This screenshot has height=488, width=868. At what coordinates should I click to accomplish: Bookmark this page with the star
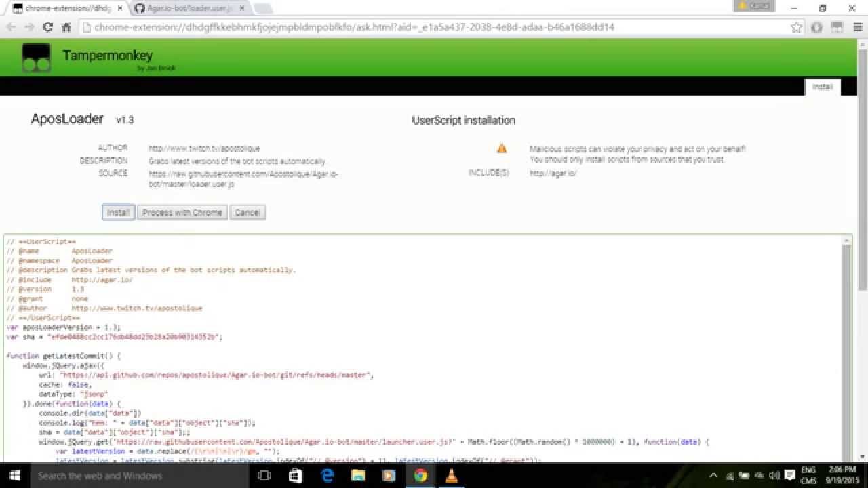796,27
